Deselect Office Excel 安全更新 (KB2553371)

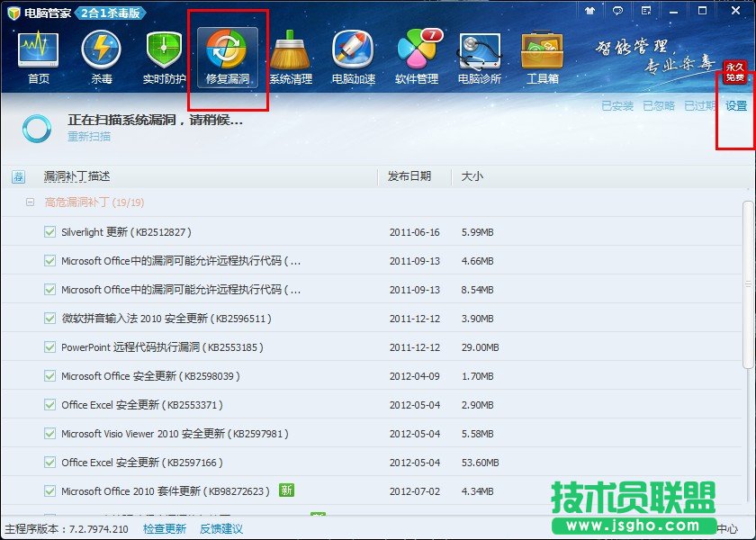coord(49,404)
